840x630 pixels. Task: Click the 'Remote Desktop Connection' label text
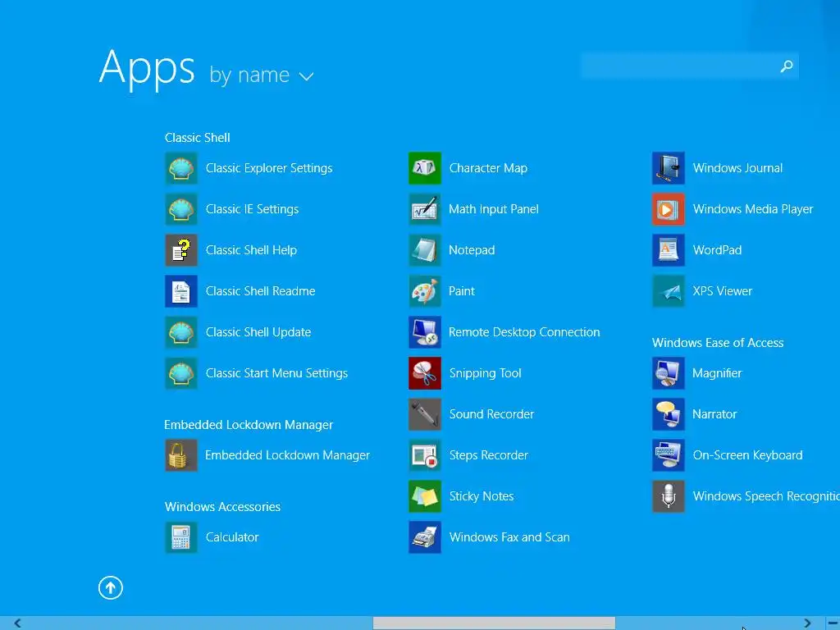click(524, 332)
